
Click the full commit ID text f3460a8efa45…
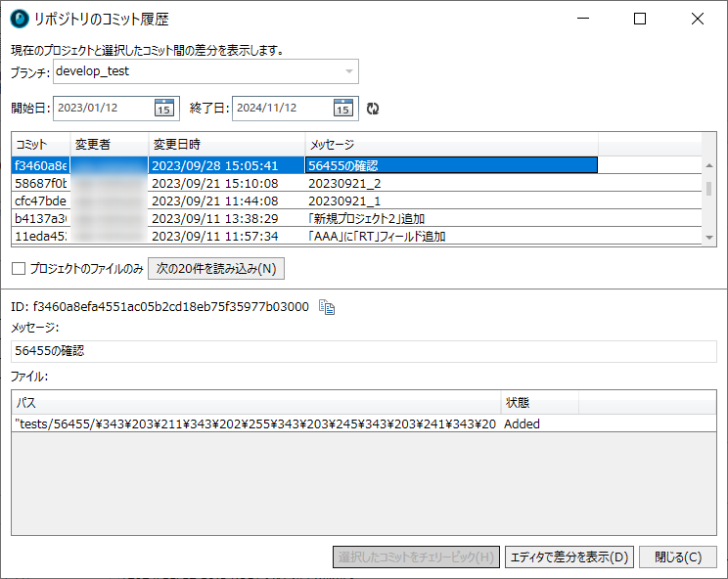tap(171, 307)
